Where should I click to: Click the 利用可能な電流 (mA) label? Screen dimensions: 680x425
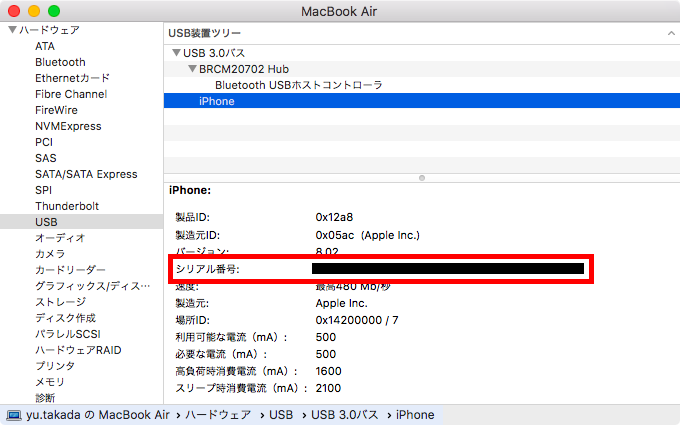point(231,337)
